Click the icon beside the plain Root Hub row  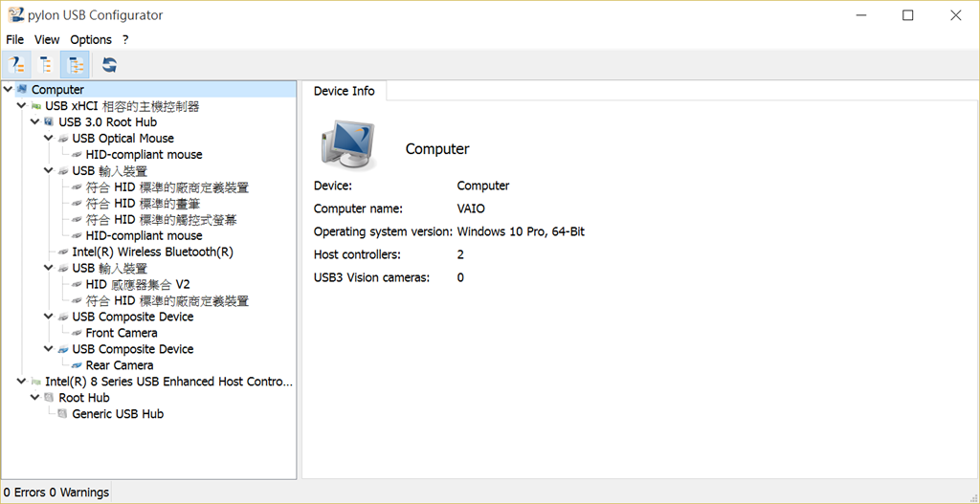pyautogui.click(x=50, y=397)
